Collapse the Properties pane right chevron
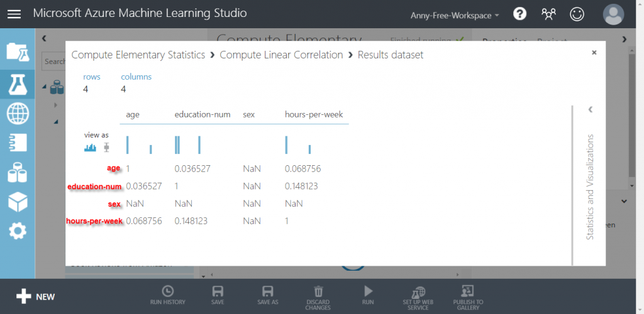The image size is (644, 314). [625, 40]
